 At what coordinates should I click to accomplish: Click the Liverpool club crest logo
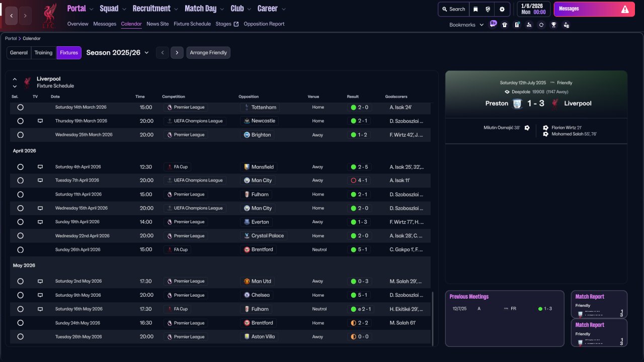(x=49, y=15)
